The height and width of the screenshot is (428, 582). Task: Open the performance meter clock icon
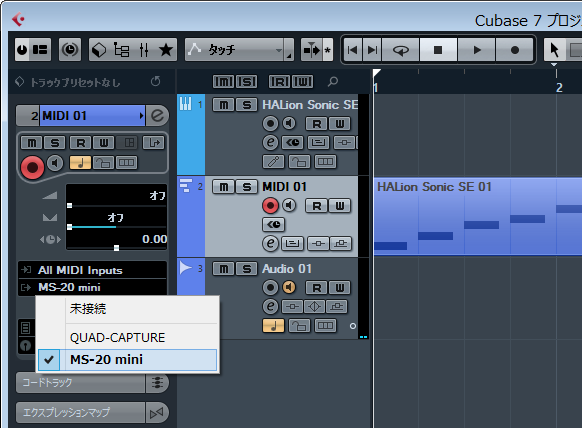(x=70, y=49)
